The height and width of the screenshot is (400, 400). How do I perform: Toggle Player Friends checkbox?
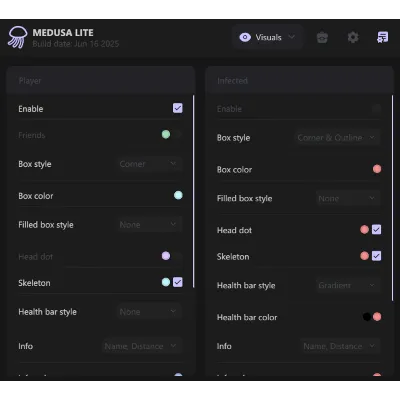178,134
